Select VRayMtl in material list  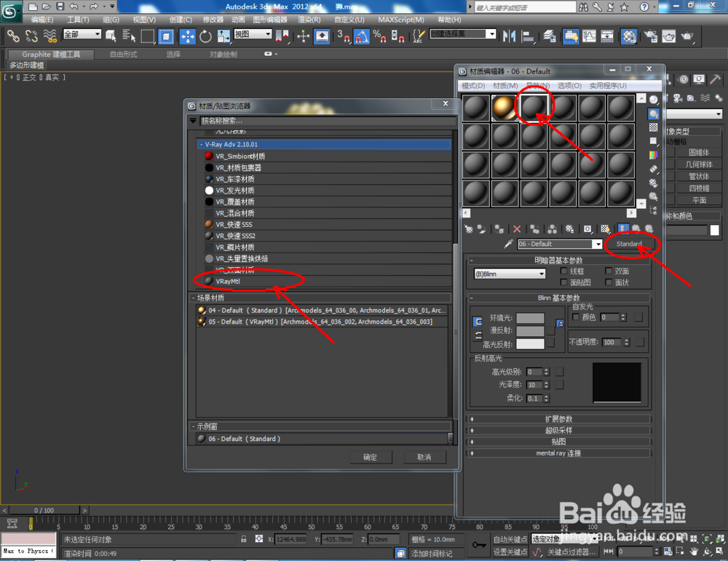point(328,281)
